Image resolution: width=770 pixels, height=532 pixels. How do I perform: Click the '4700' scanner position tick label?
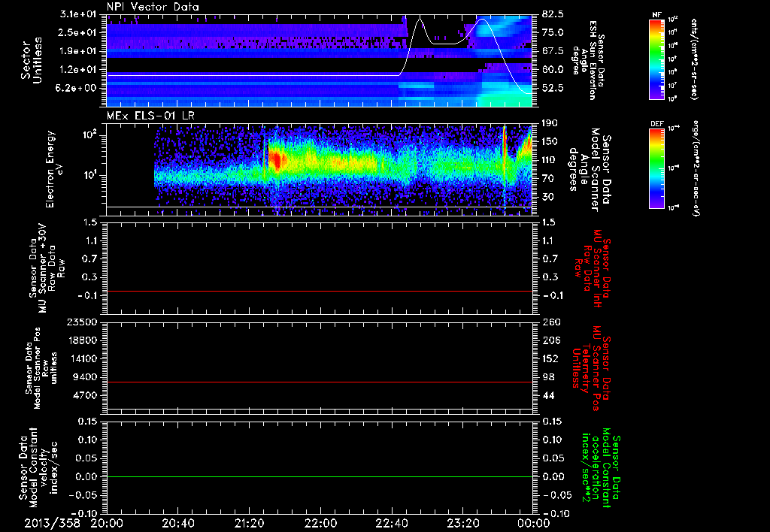click(84, 395)
